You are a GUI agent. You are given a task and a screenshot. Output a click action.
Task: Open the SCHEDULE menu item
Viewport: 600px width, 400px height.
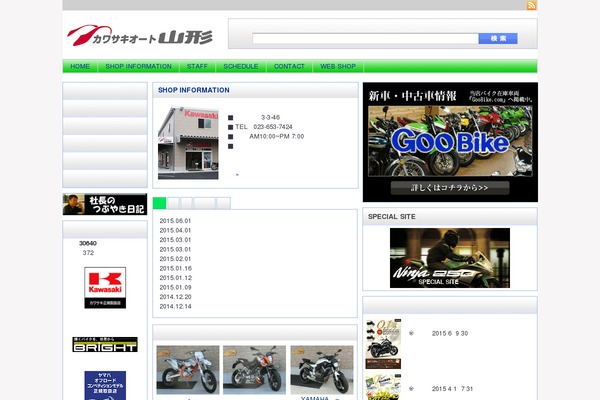pyautogui.click(x=241, y=66)
